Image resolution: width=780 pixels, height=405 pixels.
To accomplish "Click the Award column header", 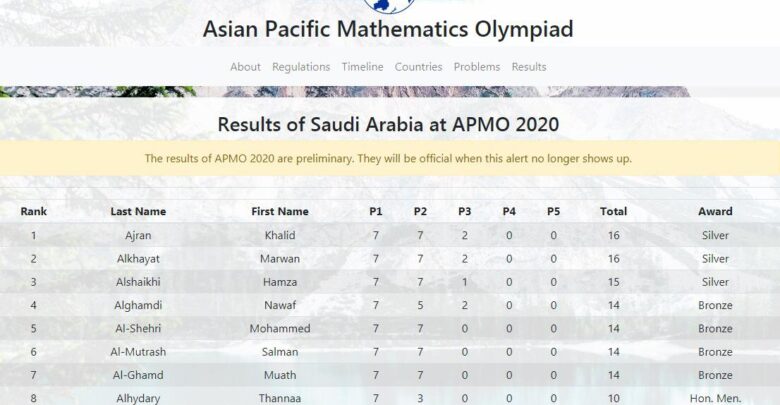I will [x=715, y=211].
